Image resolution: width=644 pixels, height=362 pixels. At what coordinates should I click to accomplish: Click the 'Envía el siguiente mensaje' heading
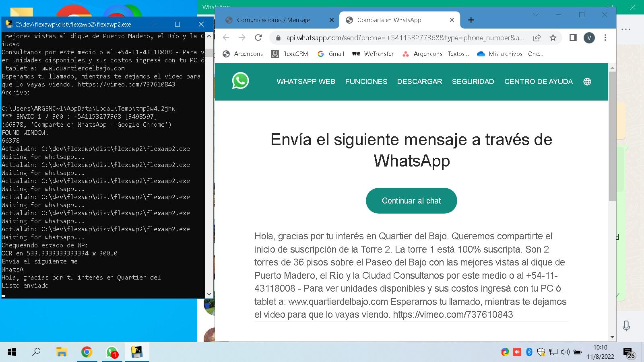(x=411, y=150)
